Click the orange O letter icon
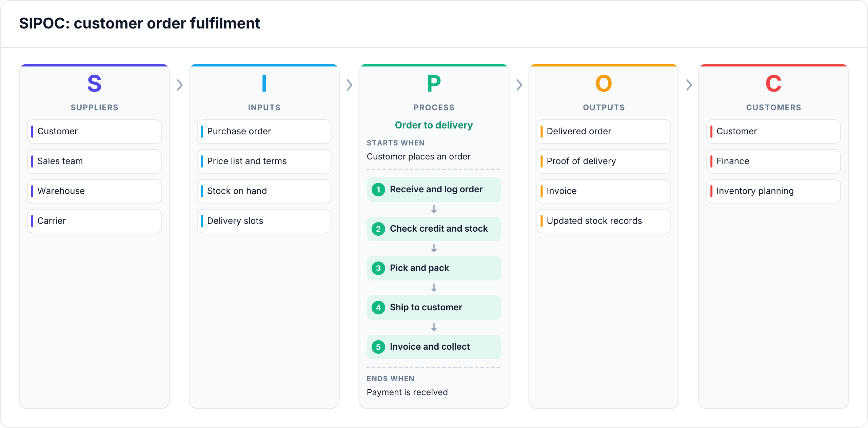This screenshot has height=428, width=868. (604, 83)
